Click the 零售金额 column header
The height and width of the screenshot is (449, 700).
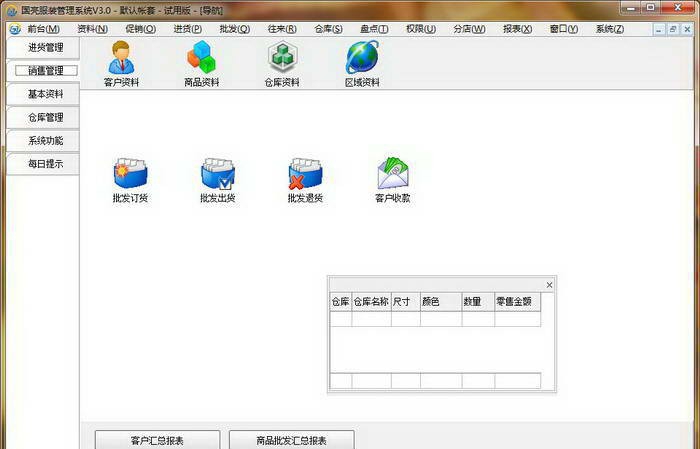517,302
